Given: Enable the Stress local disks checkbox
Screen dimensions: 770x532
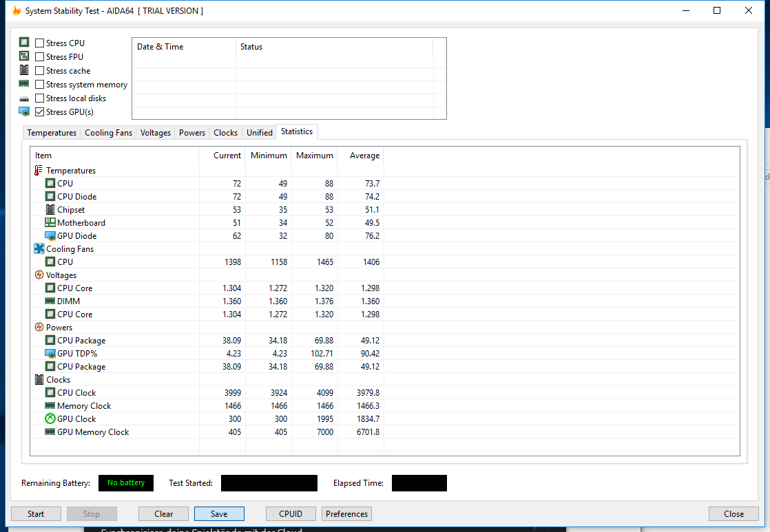Looking at the screenshot, I should click(x=40, y=98).
